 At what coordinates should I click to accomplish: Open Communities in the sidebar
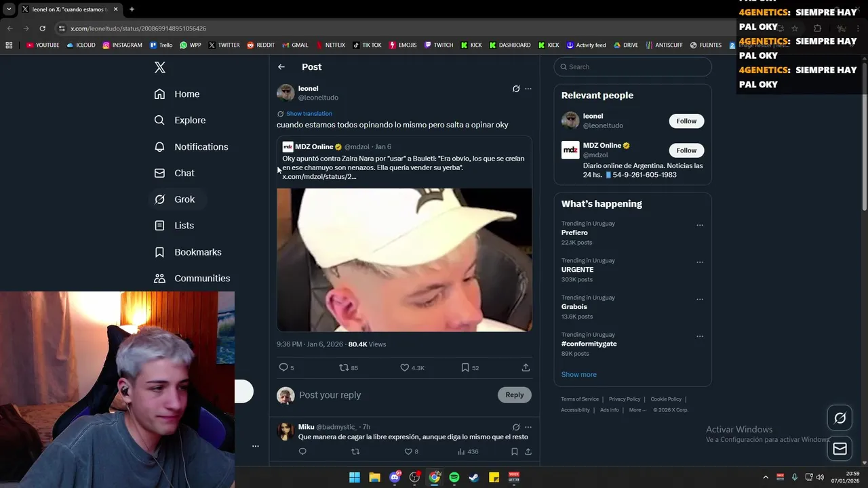pyautogui.click(x=192, y=279)
